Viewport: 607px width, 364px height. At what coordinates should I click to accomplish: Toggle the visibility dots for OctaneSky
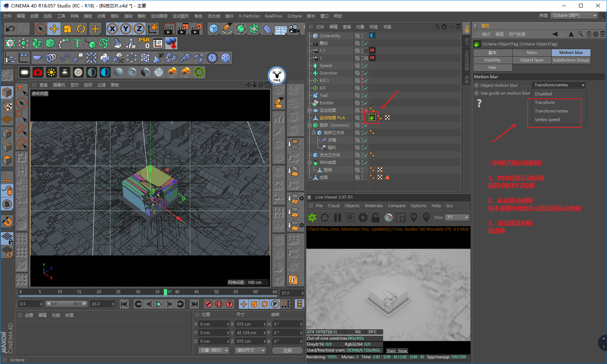(x=362, y=36)
